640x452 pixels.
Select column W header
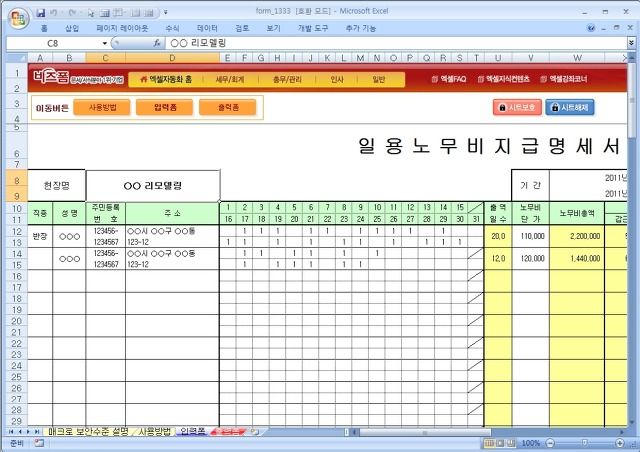(x=577, y=58)
